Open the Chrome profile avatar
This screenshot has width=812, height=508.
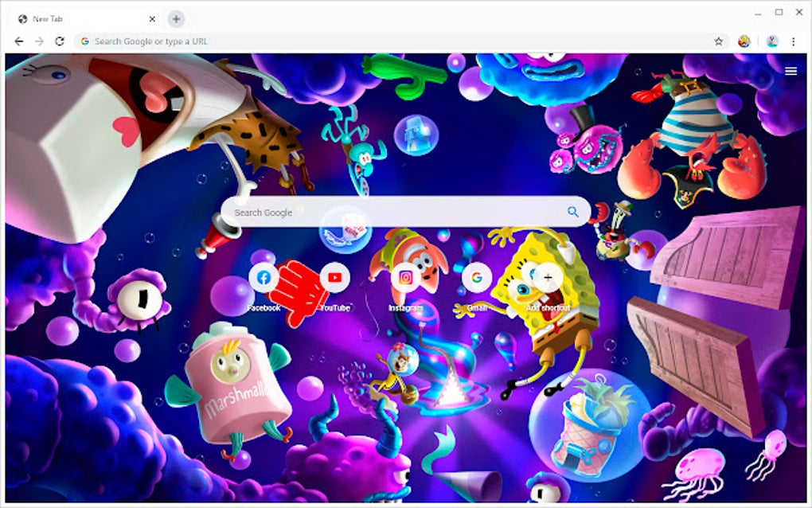coord(773,40)
